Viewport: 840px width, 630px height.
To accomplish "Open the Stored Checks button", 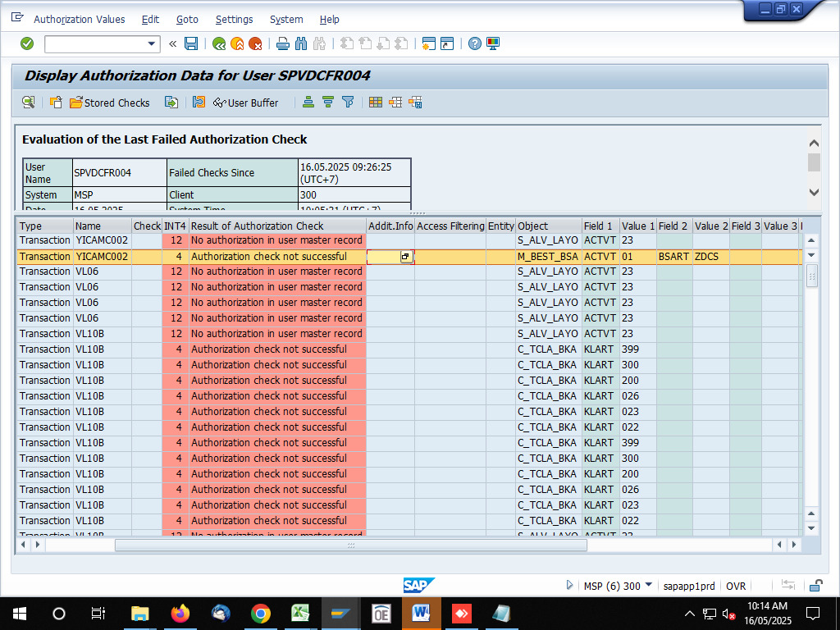I will pyautogui.click(x=110, y=103).
